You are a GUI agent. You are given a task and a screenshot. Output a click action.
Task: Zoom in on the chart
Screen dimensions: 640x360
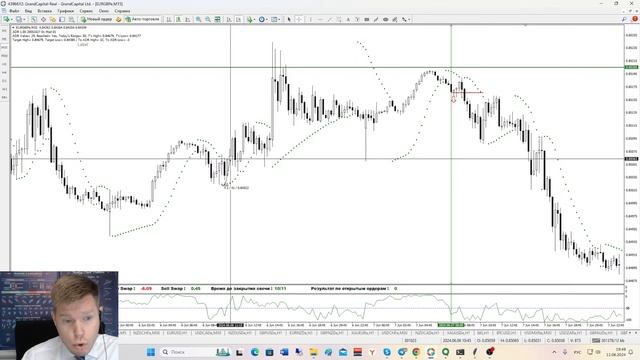198,19
